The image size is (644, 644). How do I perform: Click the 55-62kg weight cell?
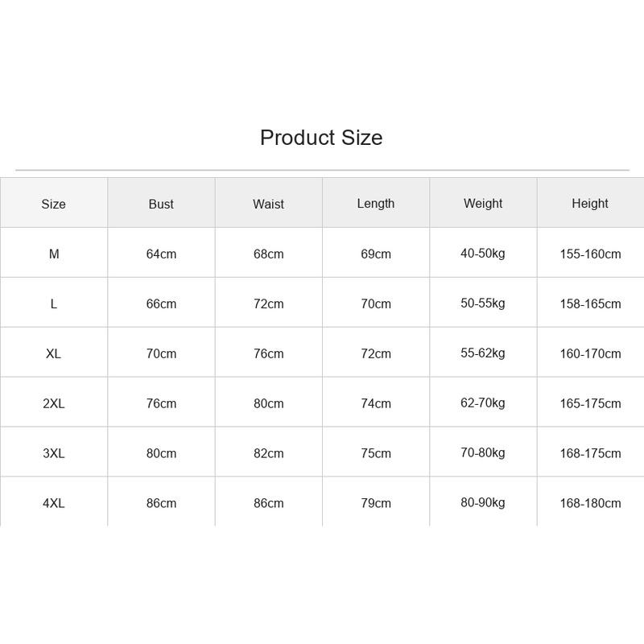click(x=483, y=353)
